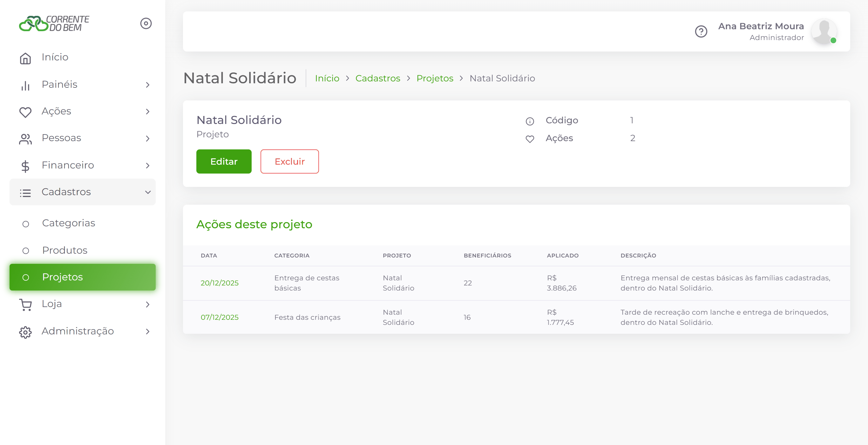
Task: Open the action dated 20/12/2025
Action: tap(219, 283)
